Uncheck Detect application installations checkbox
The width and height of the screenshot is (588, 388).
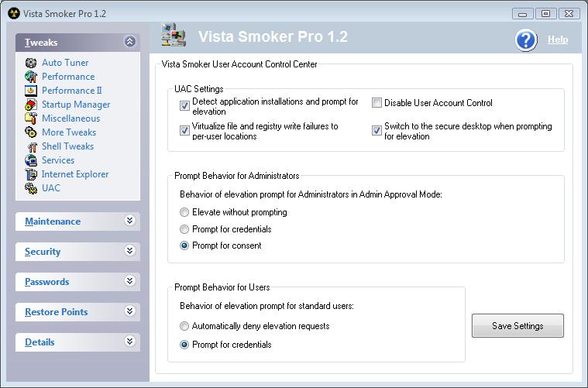coord(184,106)
